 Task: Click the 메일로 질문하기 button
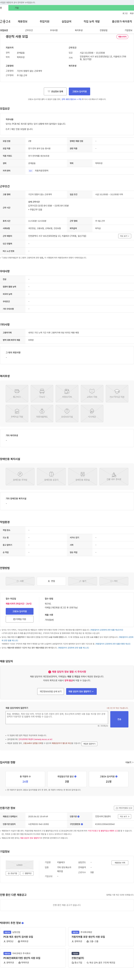point(89,744)
